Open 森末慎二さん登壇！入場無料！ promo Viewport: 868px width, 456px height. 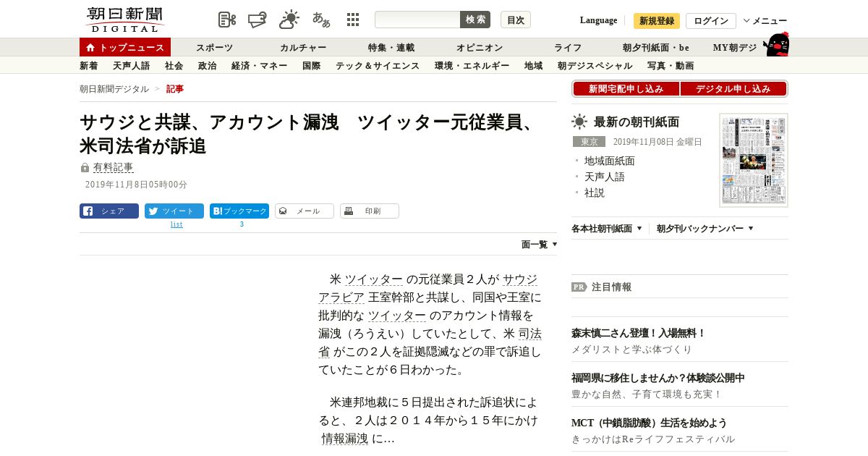click(x=639, y=334)
